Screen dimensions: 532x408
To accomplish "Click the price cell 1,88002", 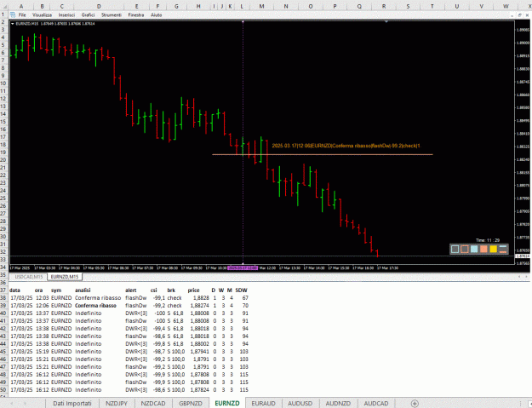I will 199,344.
